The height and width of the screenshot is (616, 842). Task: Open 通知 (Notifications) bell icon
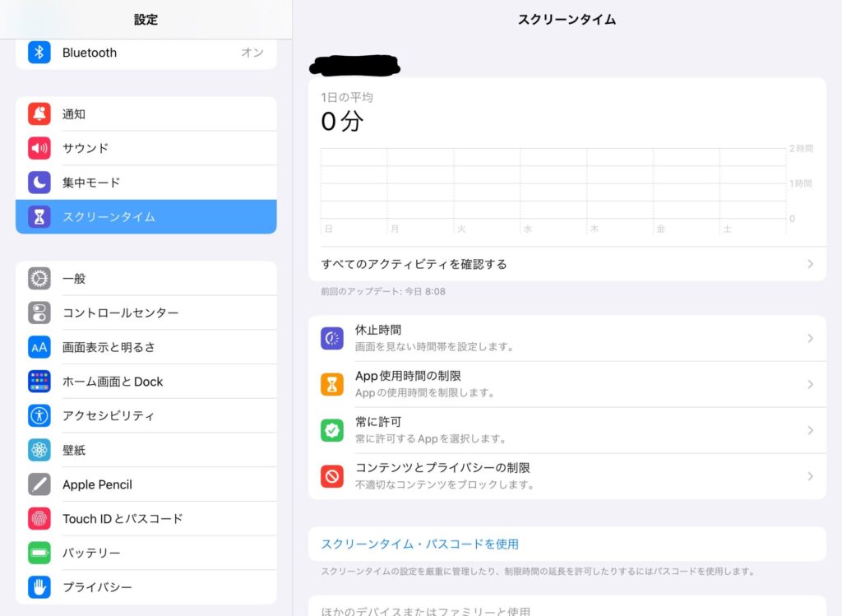(39, 114)
